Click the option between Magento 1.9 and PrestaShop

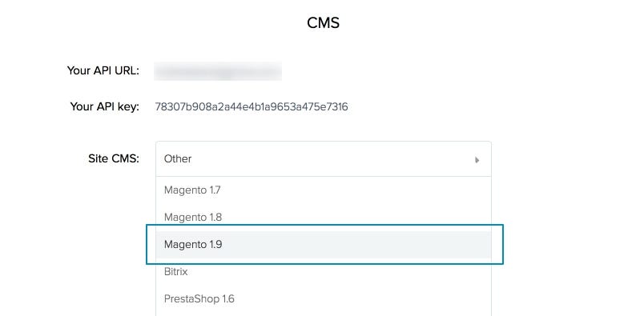click(x=324, y=272)
